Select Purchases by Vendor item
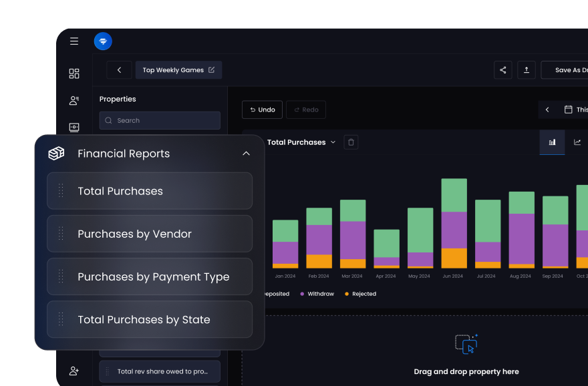Screen dimensions: 588x386 point(150,234)
